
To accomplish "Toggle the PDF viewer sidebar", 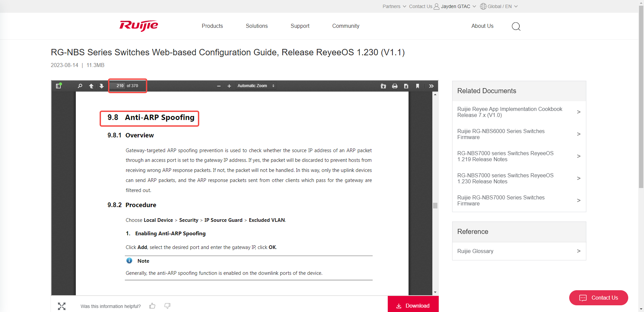I will 58,86.
